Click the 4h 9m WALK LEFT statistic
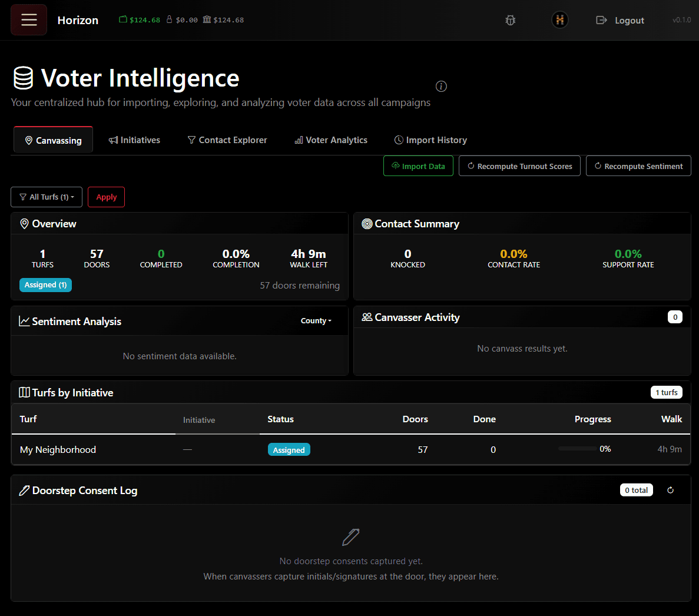Image resolution: width=699 pixels, height=616 pixels. click(x=309, y=259)
